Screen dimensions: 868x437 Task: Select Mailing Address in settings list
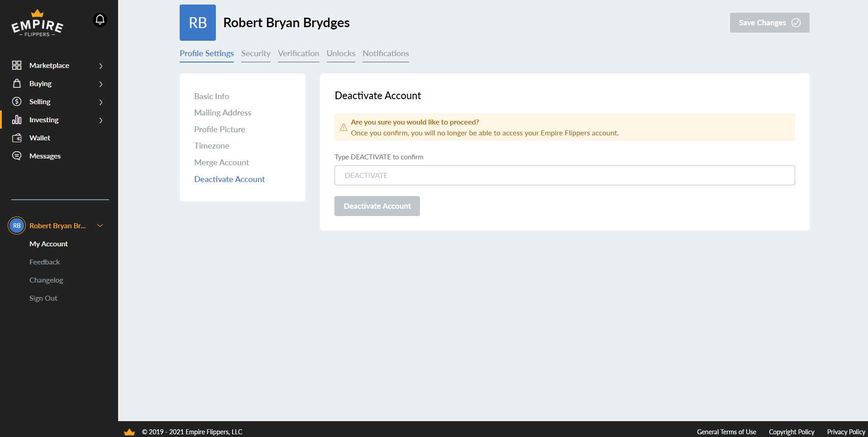(223, 112)
